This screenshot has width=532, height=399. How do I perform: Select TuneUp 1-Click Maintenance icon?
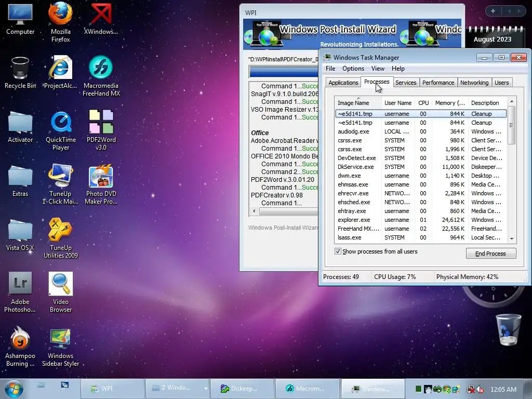click(x=60, y=184)
